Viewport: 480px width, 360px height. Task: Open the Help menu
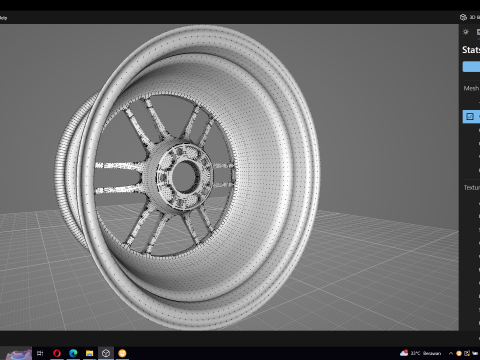point(3,18)
